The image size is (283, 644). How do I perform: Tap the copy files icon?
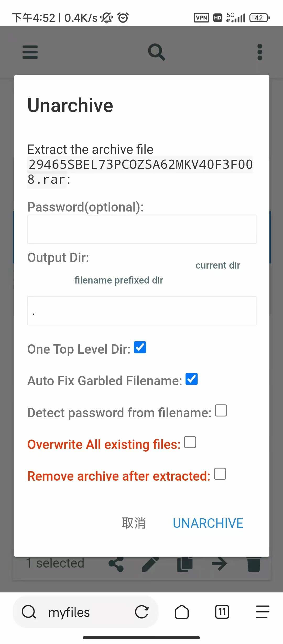pyautogui.click(x=185, y=564)
